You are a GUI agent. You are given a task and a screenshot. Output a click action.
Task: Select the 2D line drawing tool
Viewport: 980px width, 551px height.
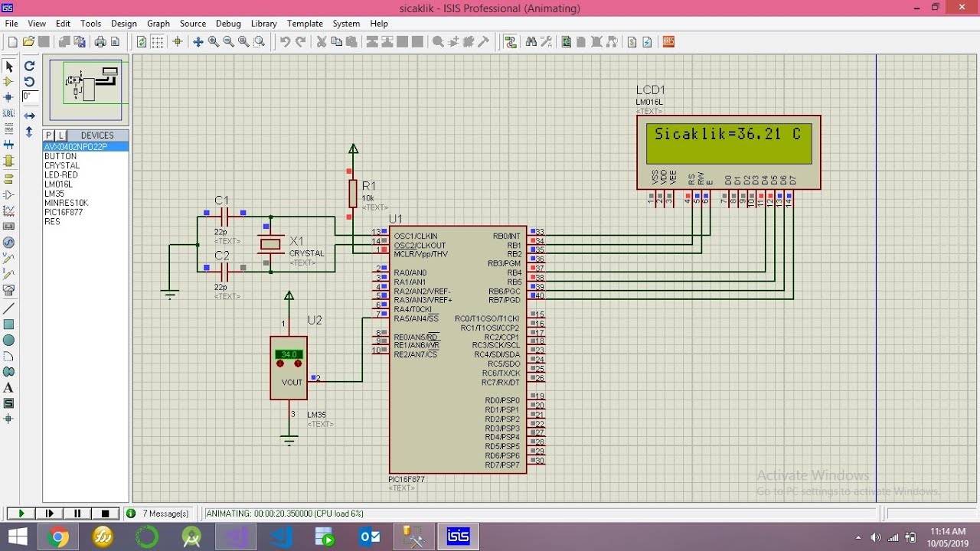(9, 308)
